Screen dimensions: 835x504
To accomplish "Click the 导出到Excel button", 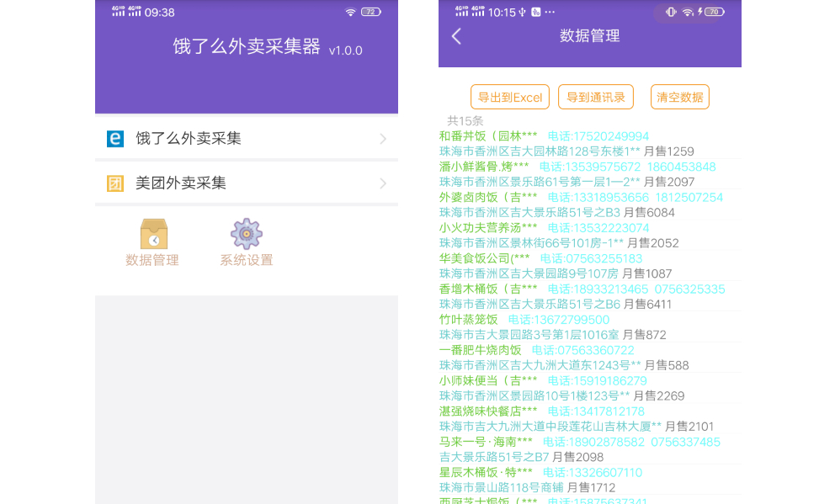I will pos(509,97).
